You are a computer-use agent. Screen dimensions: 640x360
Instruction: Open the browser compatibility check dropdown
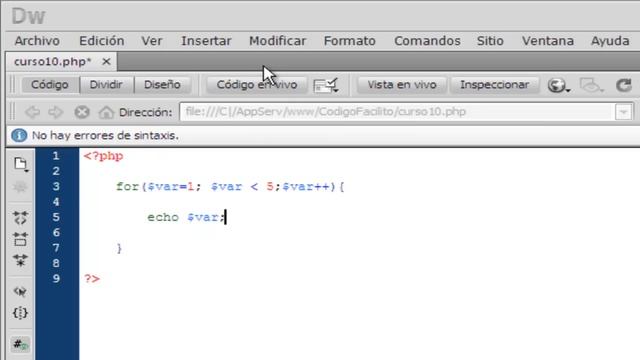coord(325,85)
